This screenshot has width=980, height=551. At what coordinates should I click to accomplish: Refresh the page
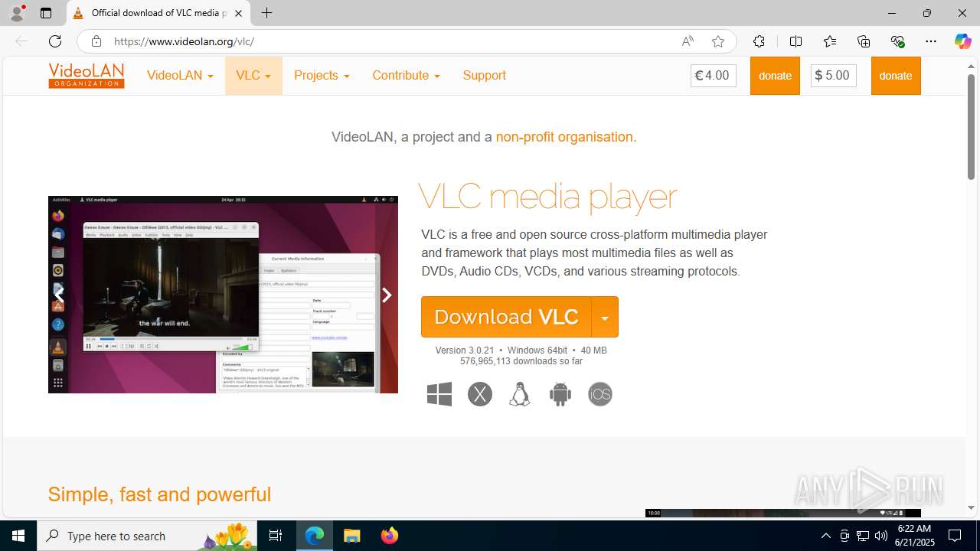[55, 41]
